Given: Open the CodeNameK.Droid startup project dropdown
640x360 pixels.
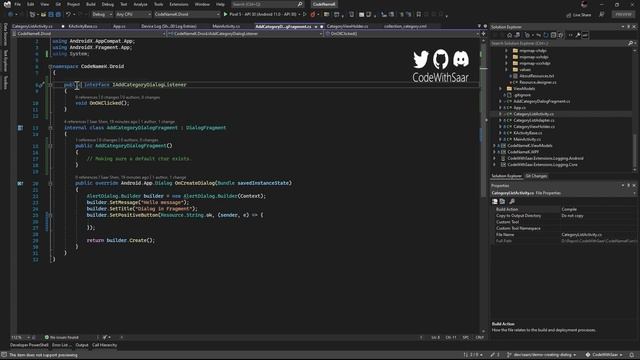Looking at the screenshot, I should click(187, 14).
